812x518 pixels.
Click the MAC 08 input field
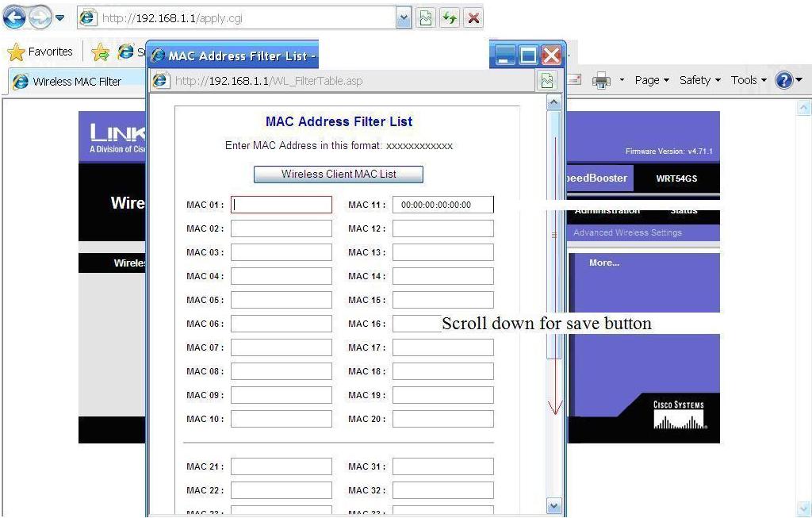click(x=282, y=371)
